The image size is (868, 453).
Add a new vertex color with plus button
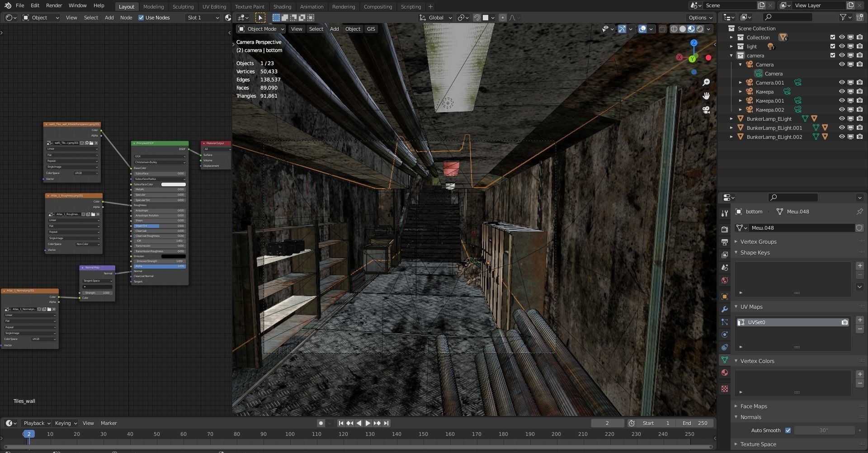tap(860, 374)
